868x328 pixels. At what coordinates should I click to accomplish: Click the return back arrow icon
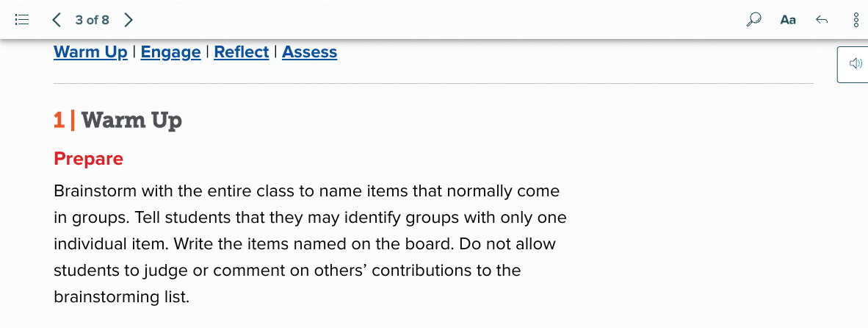tap(822, 20)
